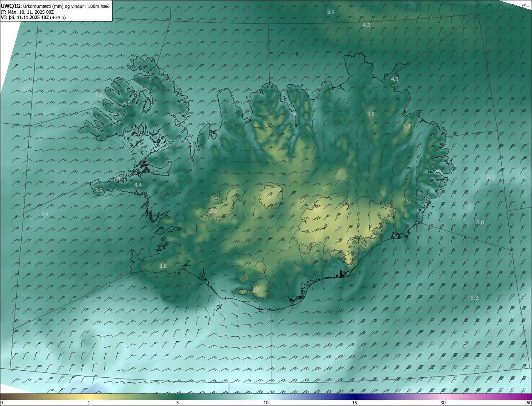The height and width of the screenshot is (406, 532).
Task: Click the 2.8 value label on the map
Action: pyautogui.click(x=214, y=211)
